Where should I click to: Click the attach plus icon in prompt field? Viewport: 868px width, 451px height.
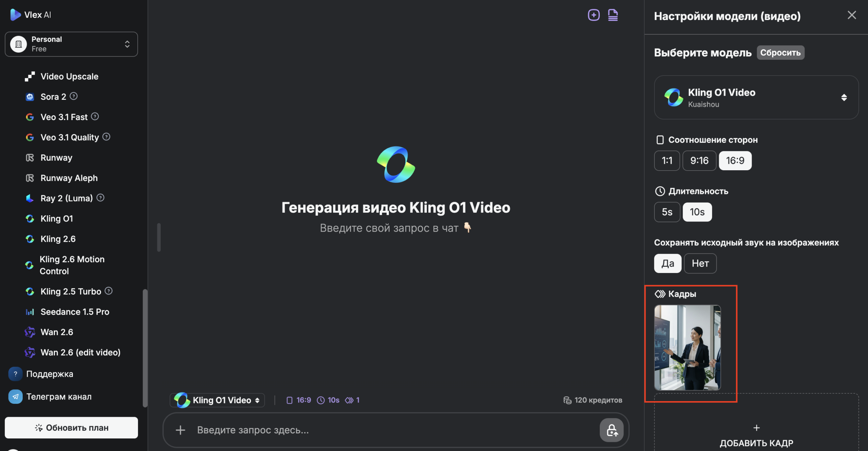point(180,430)
